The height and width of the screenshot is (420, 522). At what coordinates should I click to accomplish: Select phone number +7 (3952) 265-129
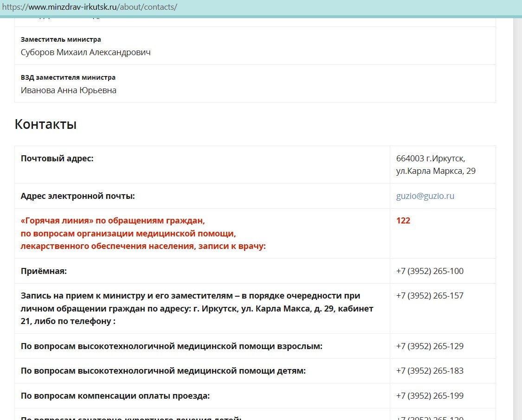coord(430,346)
